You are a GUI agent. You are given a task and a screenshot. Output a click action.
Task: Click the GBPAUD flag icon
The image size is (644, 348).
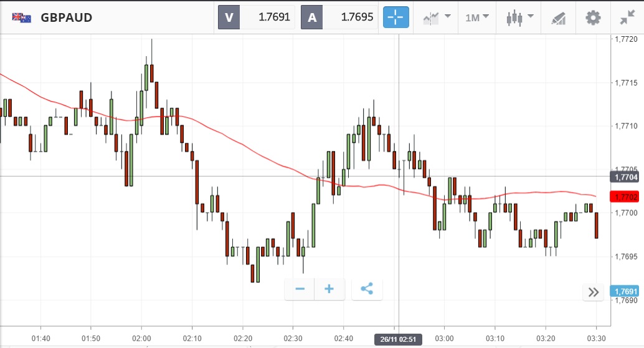coord(22,17)
